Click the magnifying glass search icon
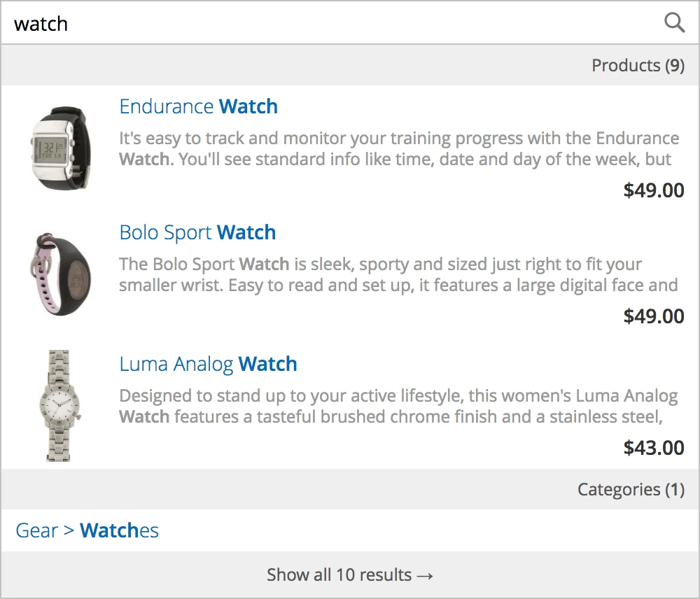This screenshot has width=700, height=599. coord(674,23)
